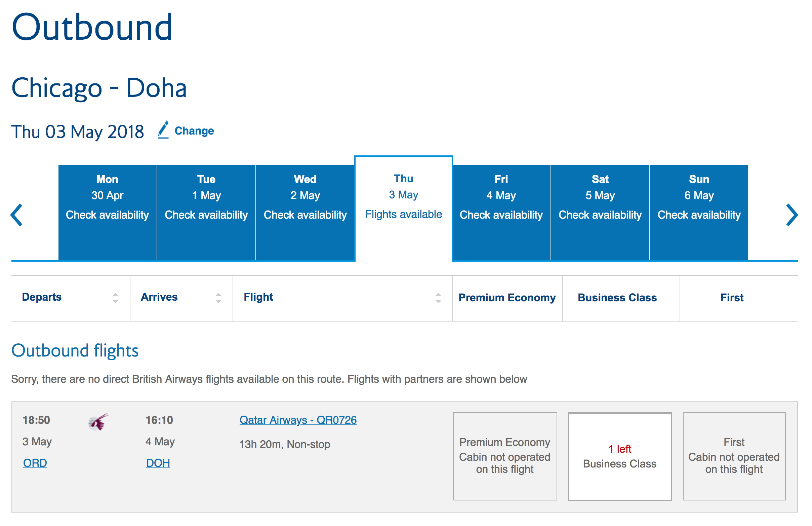
Task: Select the Mon 30 Apr date tab
Action: click(x=108, y=212)
